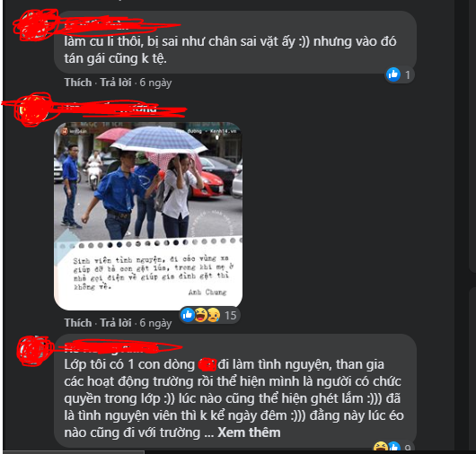
Task: Reply to image comment via Trả lời
Action: click(116, 323)
